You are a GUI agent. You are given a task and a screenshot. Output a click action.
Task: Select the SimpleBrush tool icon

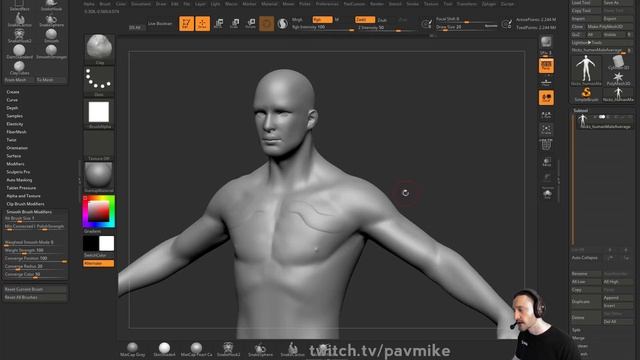[x=586, y=94]
